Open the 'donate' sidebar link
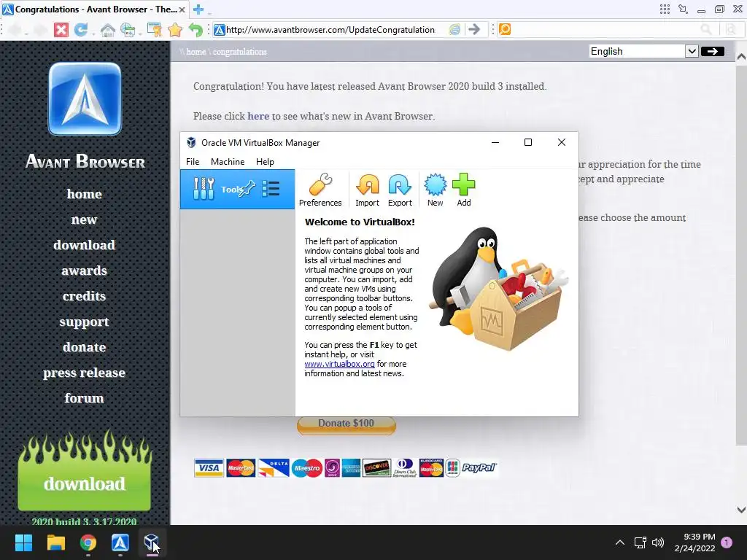747x560 pixels. coord(85,347)
